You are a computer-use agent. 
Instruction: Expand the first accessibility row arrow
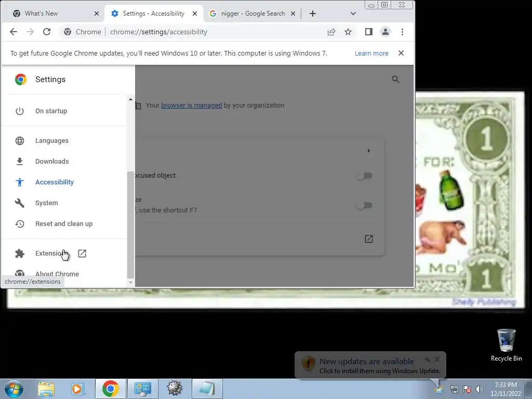[369, 151]
